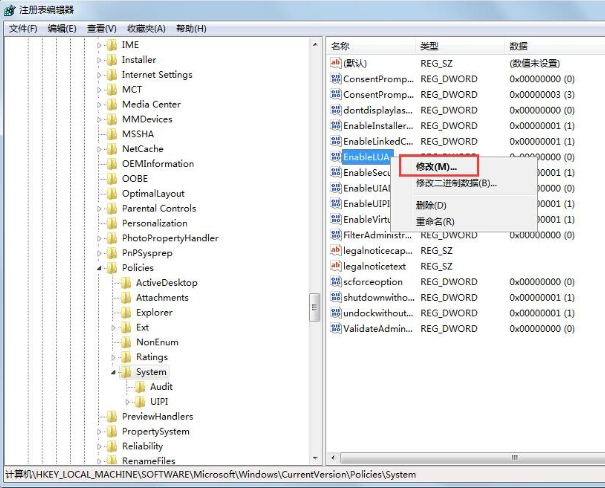Collapse the System tree node
This screenshot has width=605, height=488.
[x=113, y=372]
